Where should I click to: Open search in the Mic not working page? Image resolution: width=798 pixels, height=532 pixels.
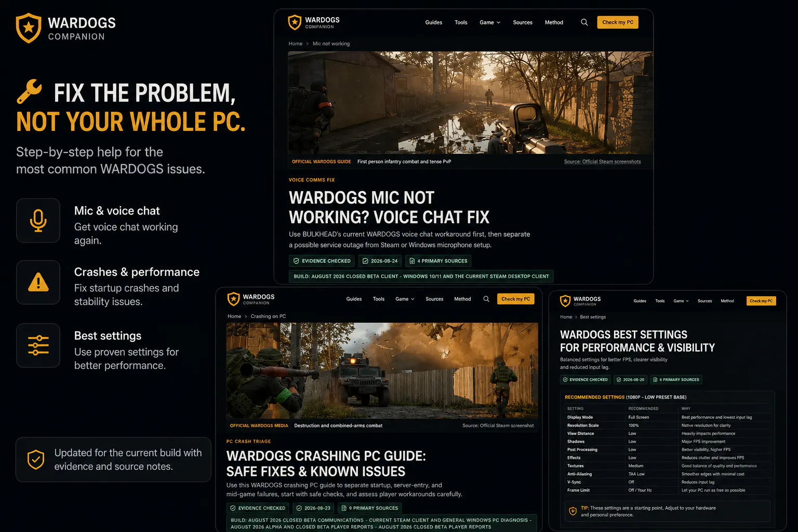(584, 22)
